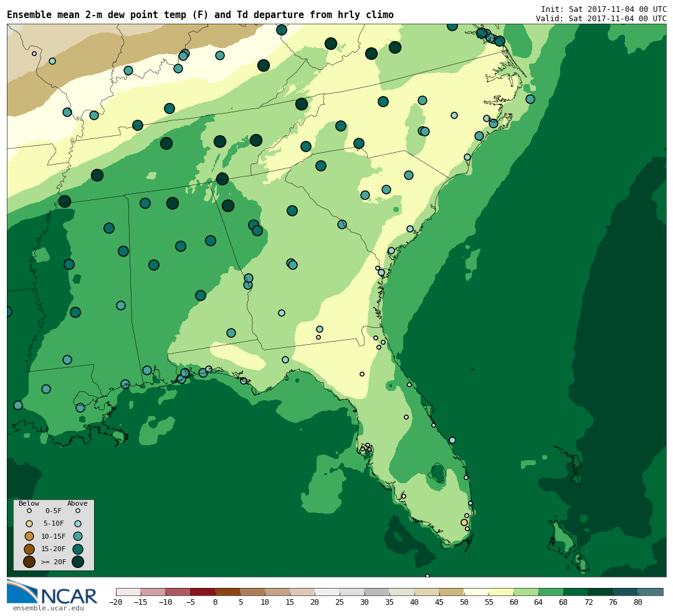Click the Below >= 20F dark brown circle
The height and width of the screenshot is (616, 673).
[x=29, y=562]
